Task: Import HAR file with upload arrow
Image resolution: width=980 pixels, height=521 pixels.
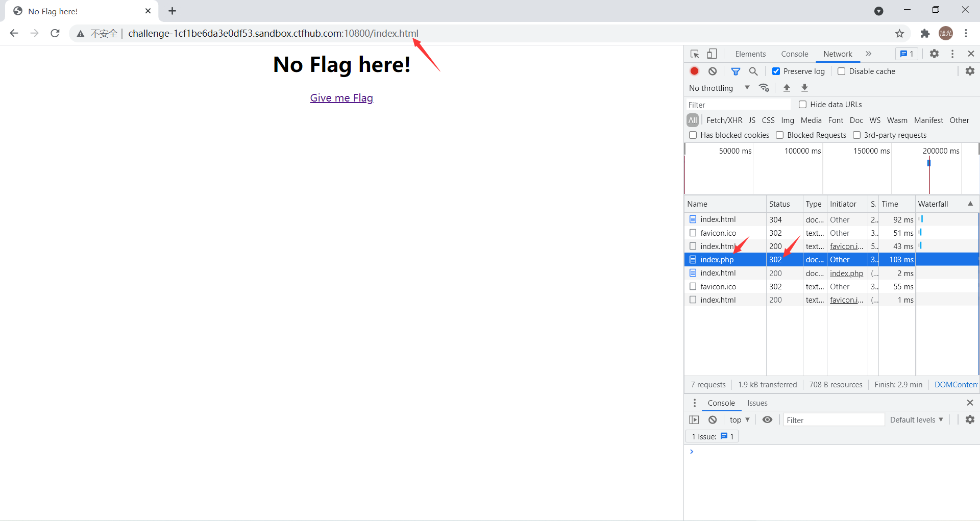Action: [x=787, y=88]
